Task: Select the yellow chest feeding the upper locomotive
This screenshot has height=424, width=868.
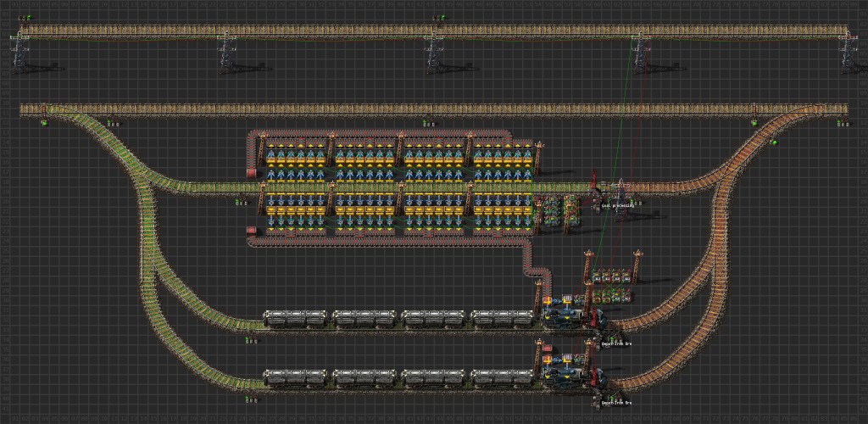Action: (x=547, y=300)
